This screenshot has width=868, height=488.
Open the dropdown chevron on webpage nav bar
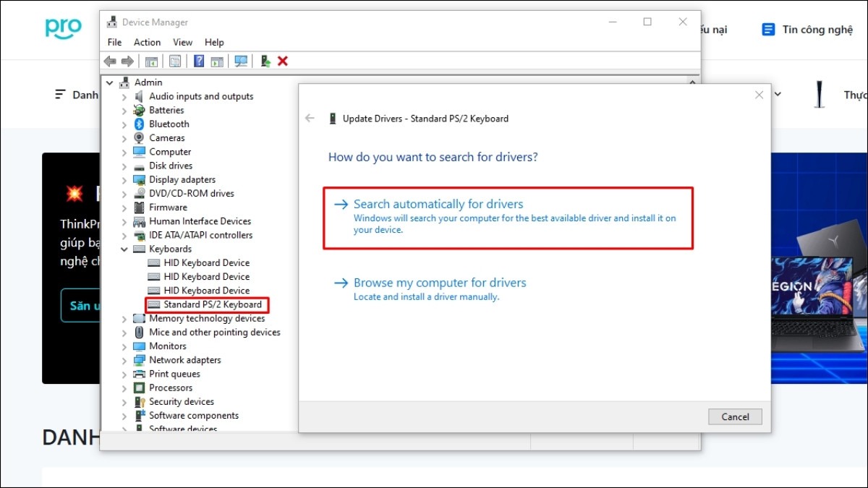778,94
